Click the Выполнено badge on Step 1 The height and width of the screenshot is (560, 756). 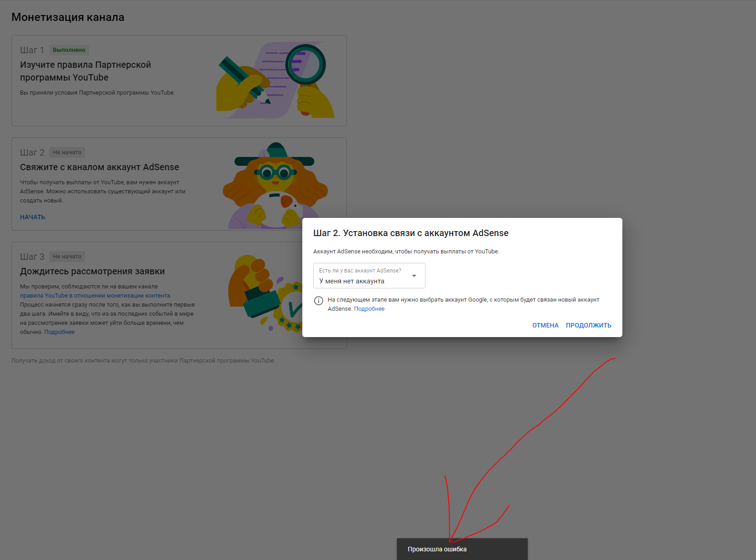tap(69, 50)
